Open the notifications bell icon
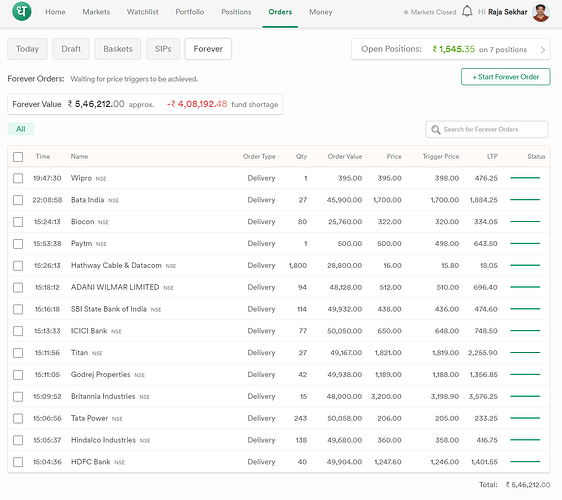This screenshot has width=562, height=500. click(x=467, y=11)
